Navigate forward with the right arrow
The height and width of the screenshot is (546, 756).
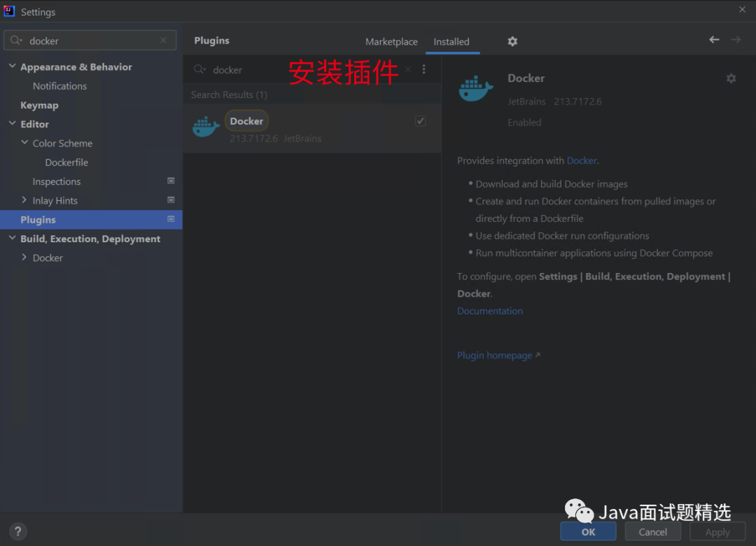pyautogui.click(x=735, y=40)
